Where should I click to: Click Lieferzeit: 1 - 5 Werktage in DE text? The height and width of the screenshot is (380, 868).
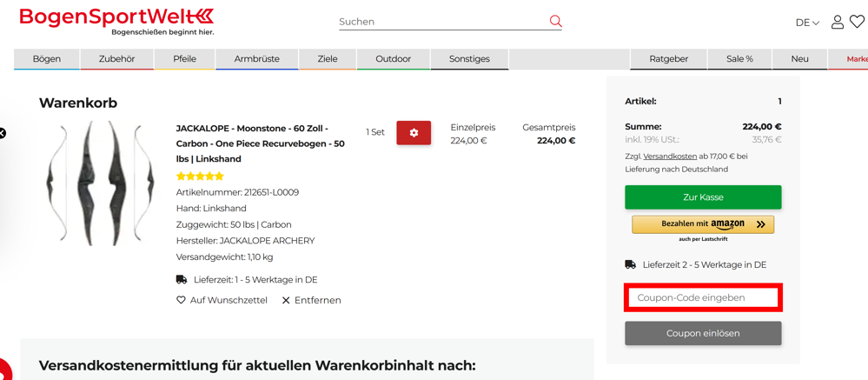click(x=255, y=280)
